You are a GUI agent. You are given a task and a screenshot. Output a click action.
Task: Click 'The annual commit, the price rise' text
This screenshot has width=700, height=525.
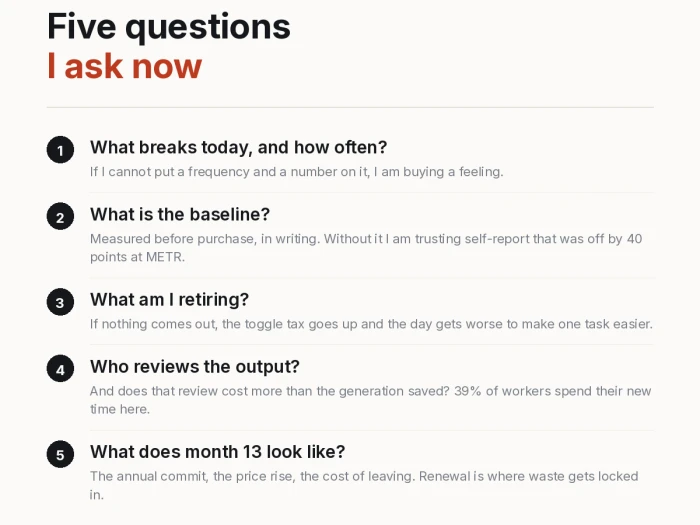coord(192,476)
